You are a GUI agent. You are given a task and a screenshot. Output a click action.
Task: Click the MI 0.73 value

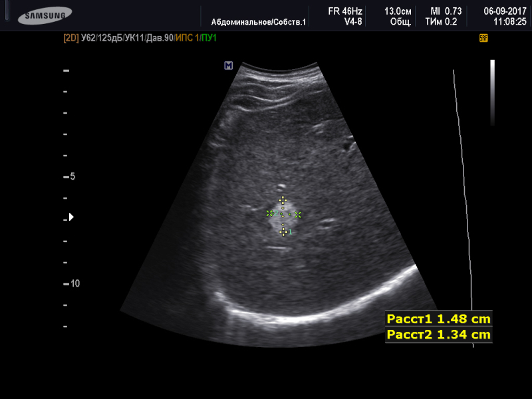tap(446, 11)
